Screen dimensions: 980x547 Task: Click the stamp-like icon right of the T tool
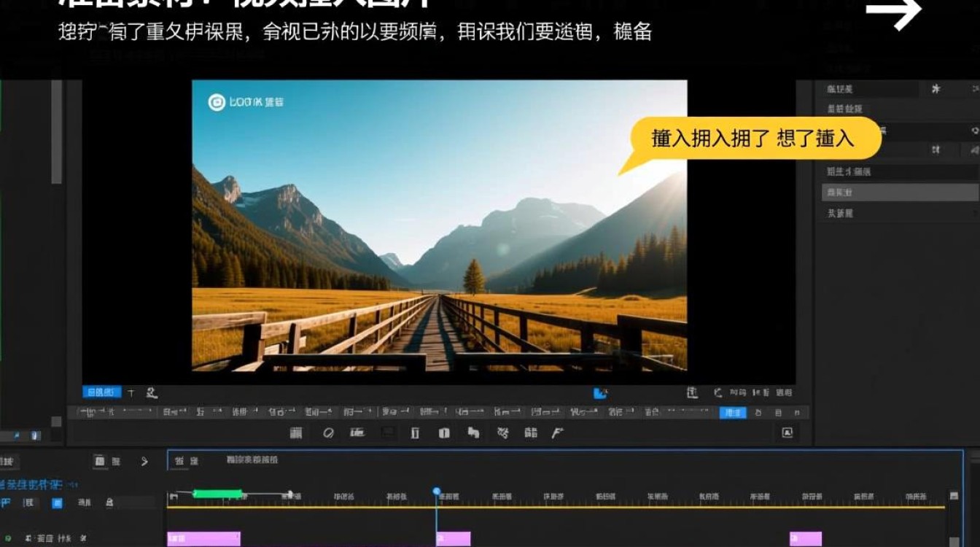pyautogui.click(x=152, y=393)
